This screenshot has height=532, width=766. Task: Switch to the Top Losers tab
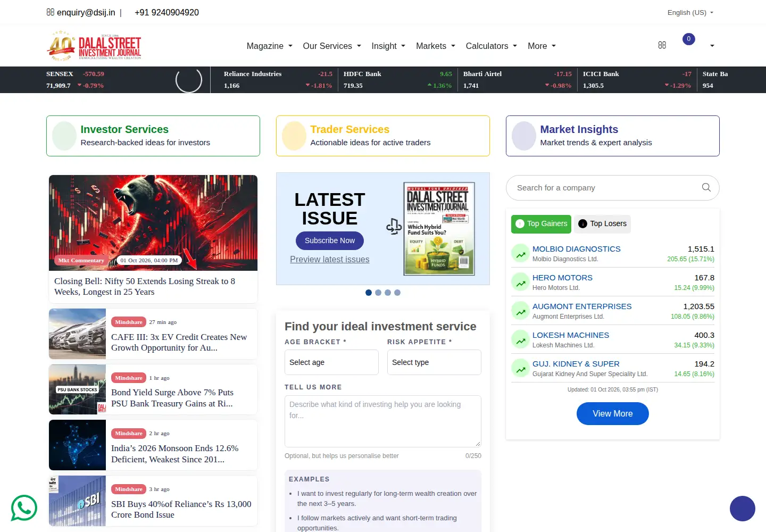[x=602, y=224]
